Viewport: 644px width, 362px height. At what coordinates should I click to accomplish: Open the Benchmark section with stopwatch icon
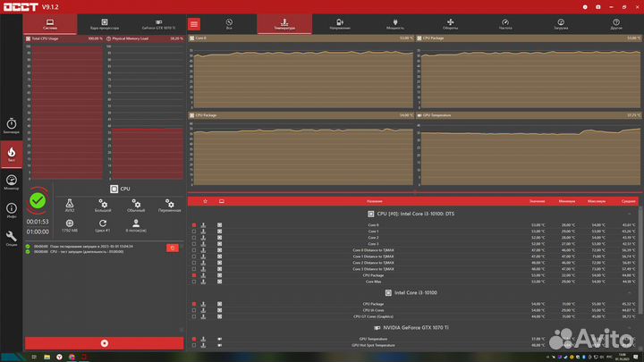click(11, 126)
